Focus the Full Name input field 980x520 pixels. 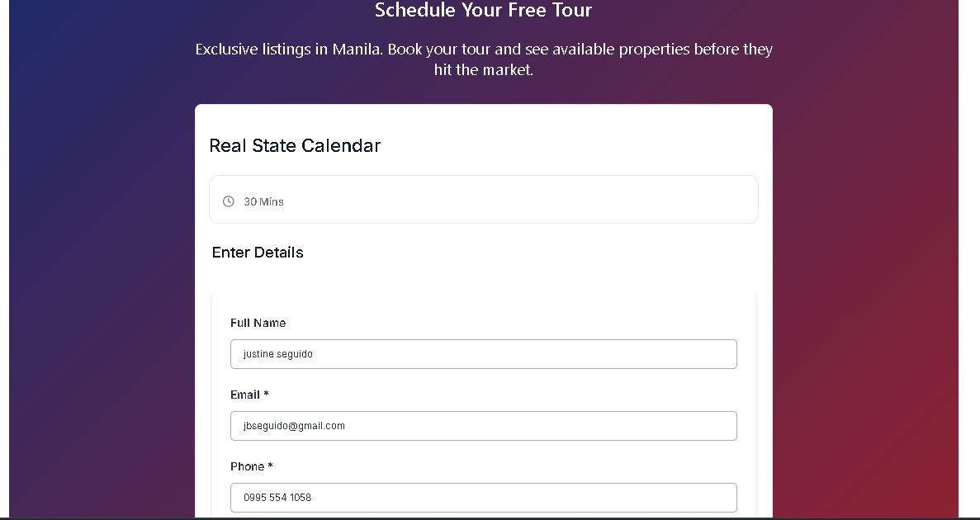(x=483, y=354)
